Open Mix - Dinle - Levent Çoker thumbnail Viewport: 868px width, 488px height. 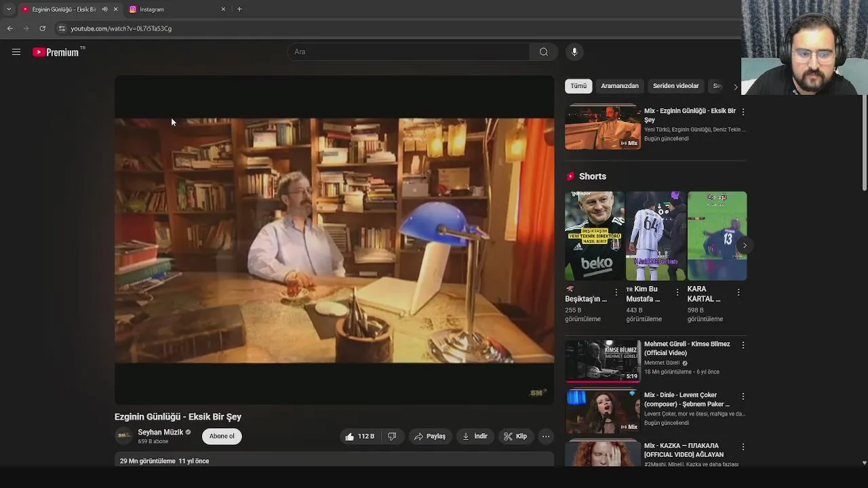603,411
